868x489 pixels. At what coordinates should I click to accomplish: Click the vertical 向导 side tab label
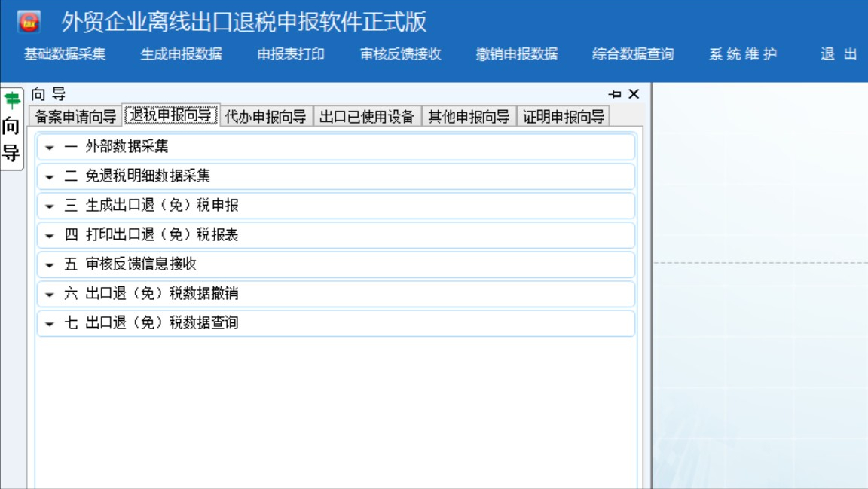(x=11, y=139)
